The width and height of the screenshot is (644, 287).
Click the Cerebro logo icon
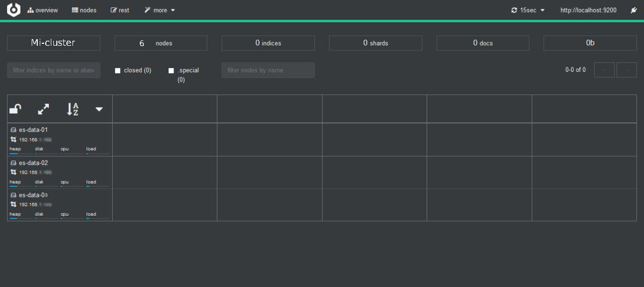tap(14, 10)
